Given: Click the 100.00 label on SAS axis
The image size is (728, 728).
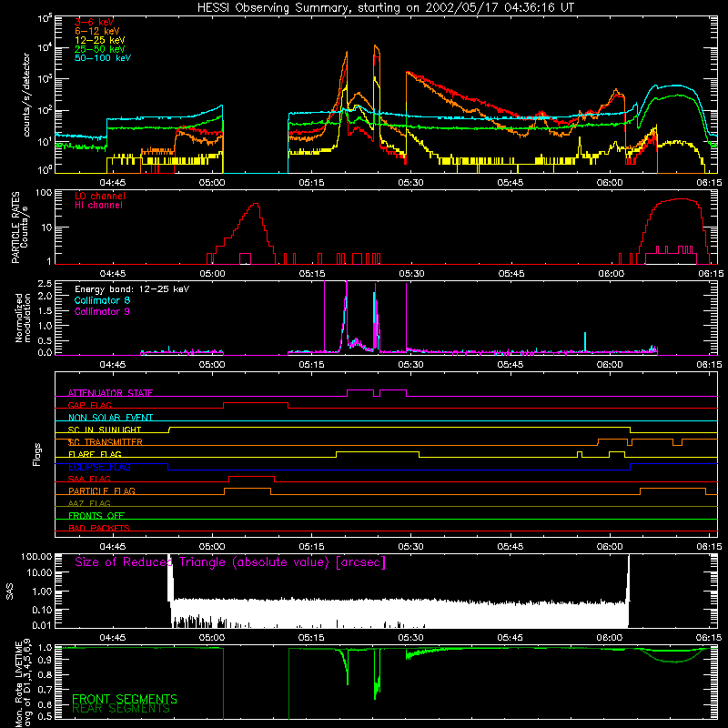Looking at the screenshot, I should [x=36, y=556].
